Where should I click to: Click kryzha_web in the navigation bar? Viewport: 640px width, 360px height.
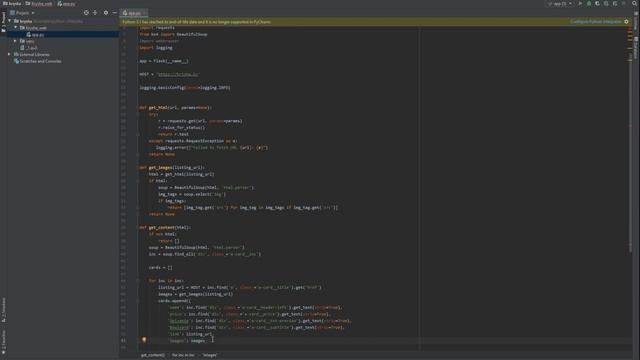pyautogui.click(x=39, y=4)
